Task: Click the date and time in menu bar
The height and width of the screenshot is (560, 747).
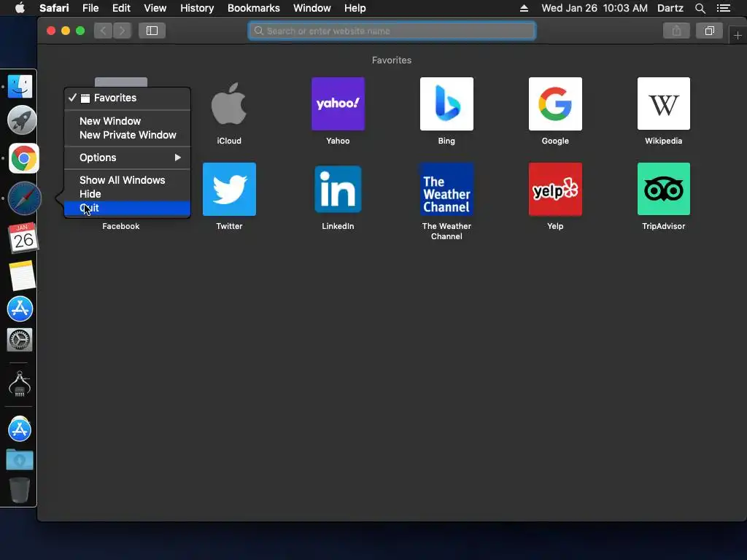Action: pyautogui.click(x=595, y=8)
